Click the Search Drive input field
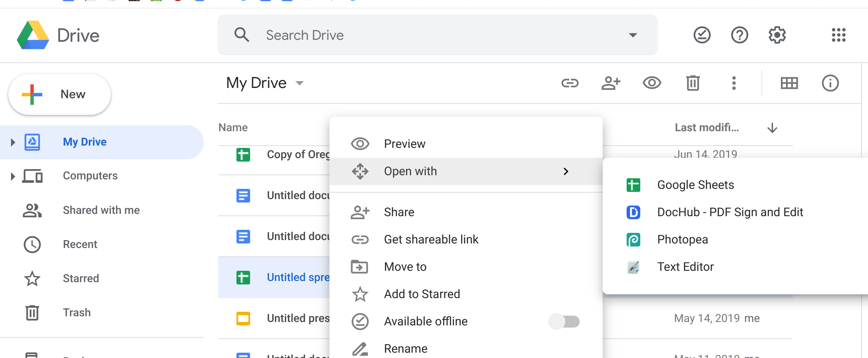The image size is (868, 358). (436, 35)
